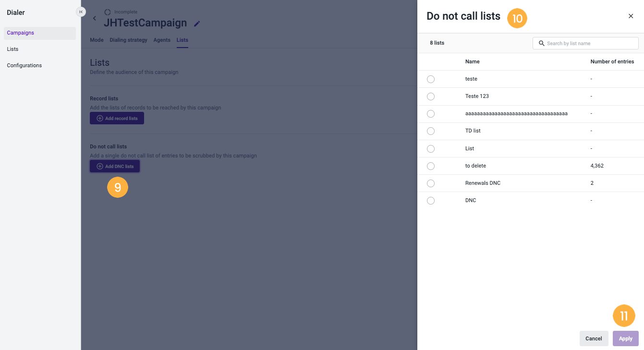Open the Mode tab
Image resolution: width=644 pixels, height=350 pixels.
click(x=97, y=40)
